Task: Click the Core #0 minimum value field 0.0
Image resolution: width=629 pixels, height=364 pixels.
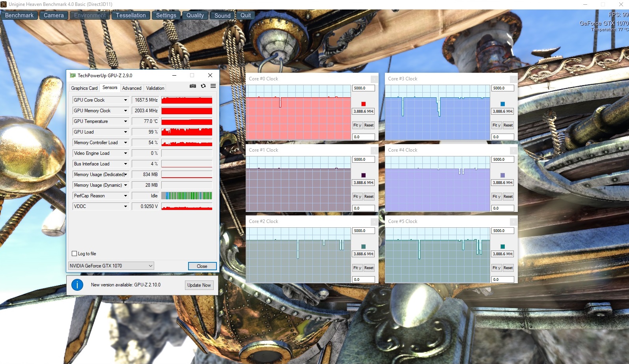Action: pos(364,137)
